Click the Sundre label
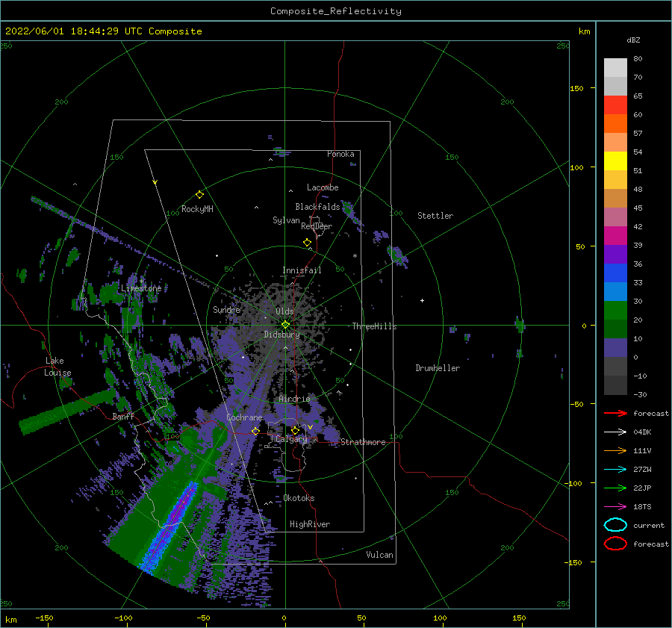672x628 pixels. pos(226,309)
